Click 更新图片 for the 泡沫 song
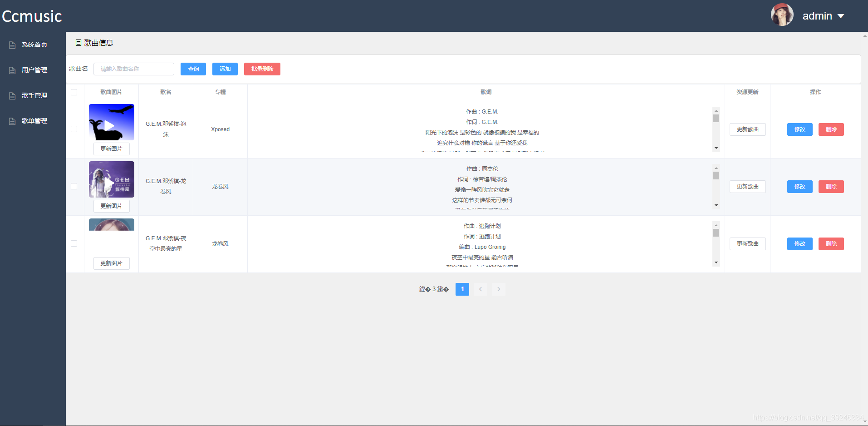 click(x=112, y=149)
